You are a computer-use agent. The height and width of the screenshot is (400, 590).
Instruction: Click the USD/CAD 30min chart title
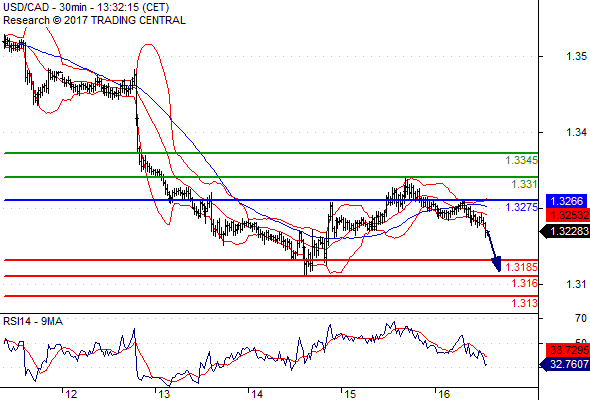coord(86,7)
